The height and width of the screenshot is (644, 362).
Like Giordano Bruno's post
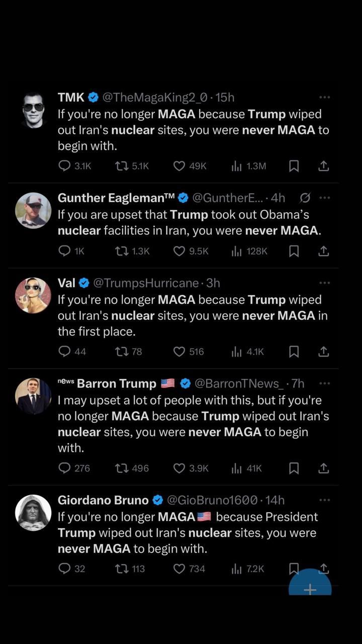coord(179,569)
